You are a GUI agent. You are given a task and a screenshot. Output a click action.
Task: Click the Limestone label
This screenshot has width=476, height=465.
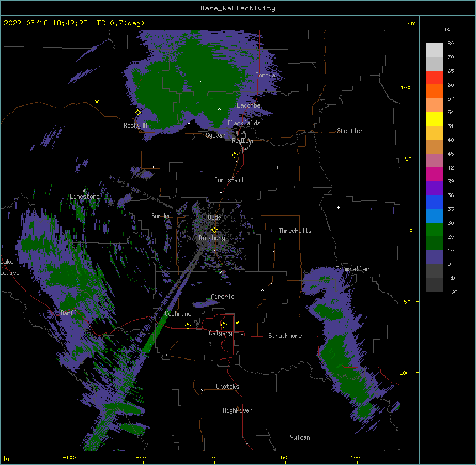tap(84, 197)
